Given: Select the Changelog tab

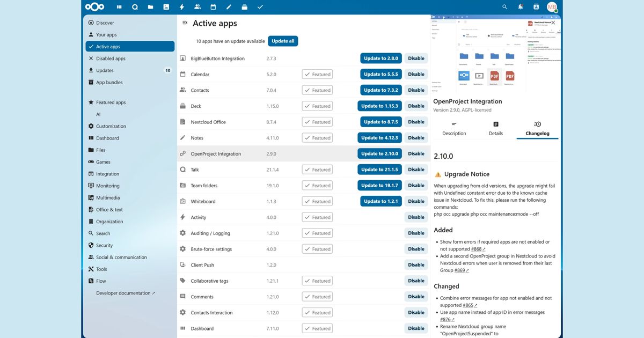Looking at the screenshot, I should pyautogui.click(x=537, y=129).
